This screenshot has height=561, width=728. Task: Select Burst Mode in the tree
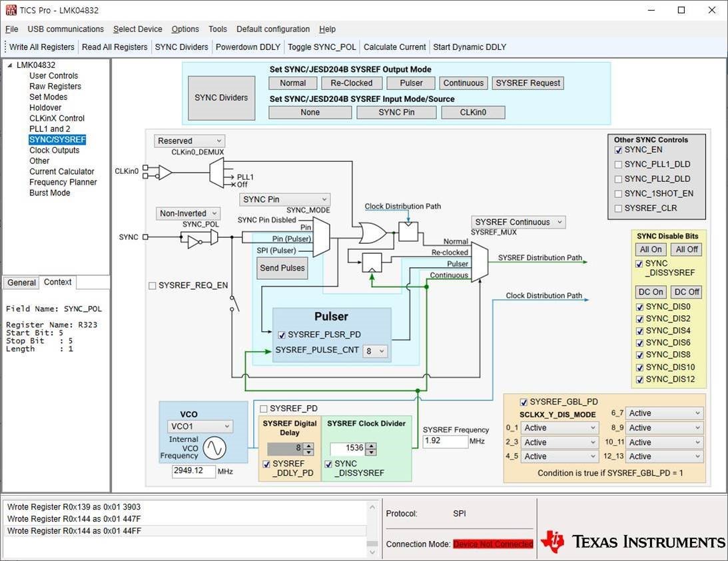50,193
